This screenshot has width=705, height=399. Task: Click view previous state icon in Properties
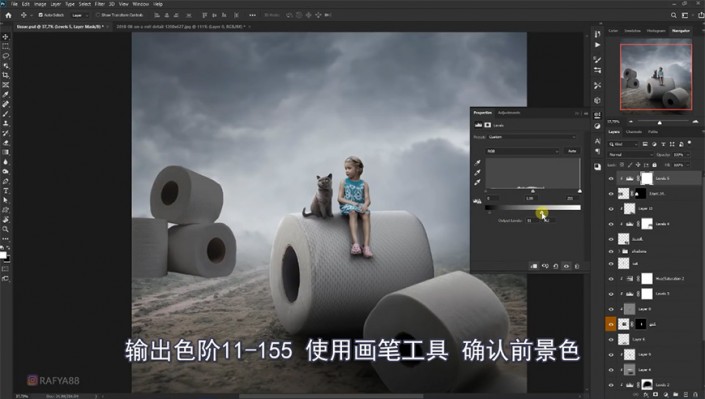point(545,266)
